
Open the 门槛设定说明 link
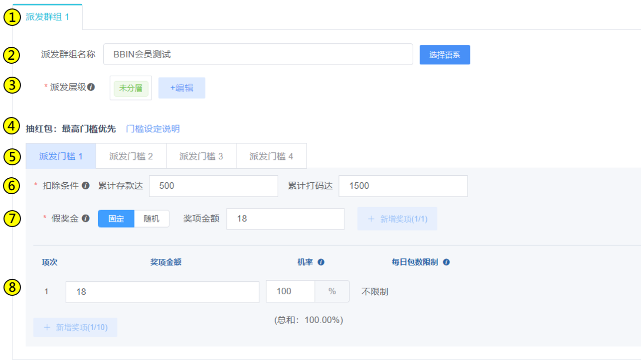pyautogui.click(x=153, y=129)
